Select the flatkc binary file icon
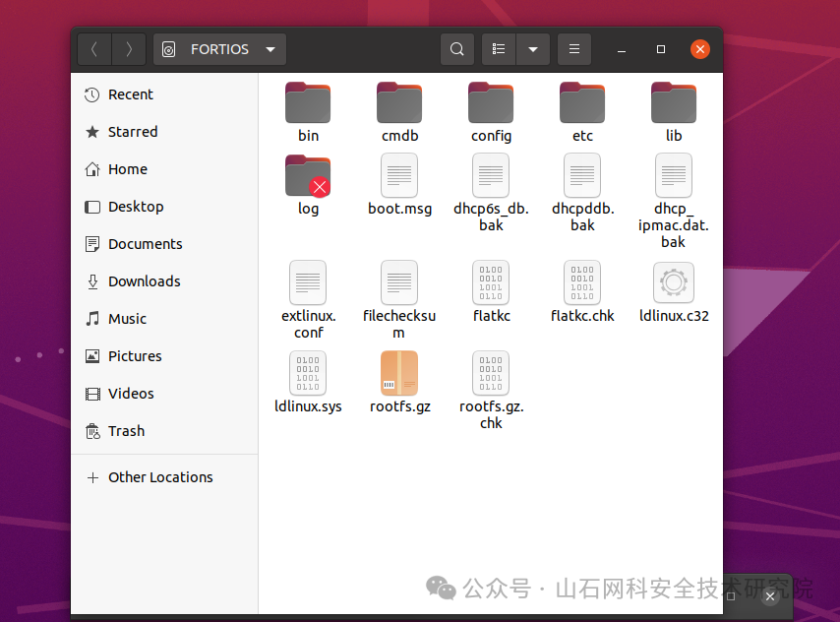 [x=491, y=282]
